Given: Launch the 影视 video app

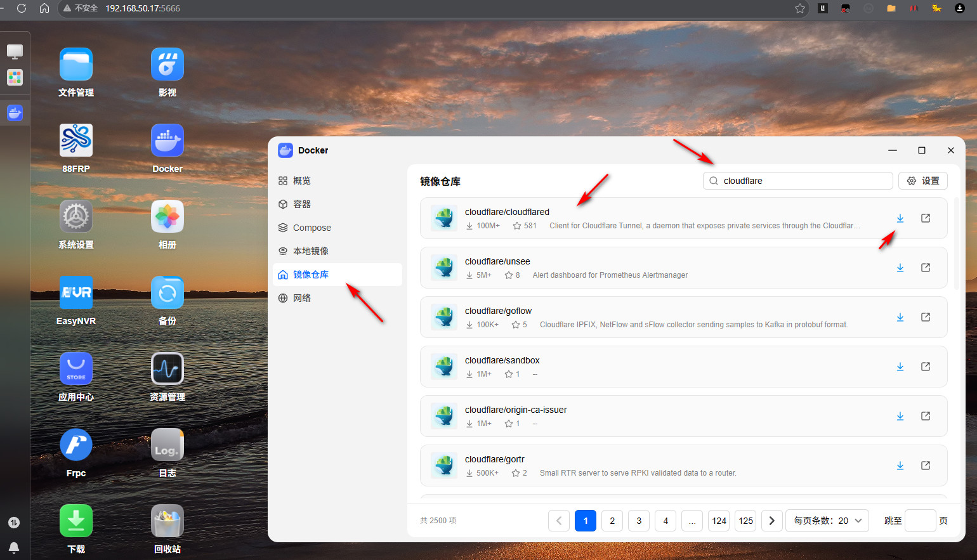Looking at the screenshot, I should (x=167, y=65).
